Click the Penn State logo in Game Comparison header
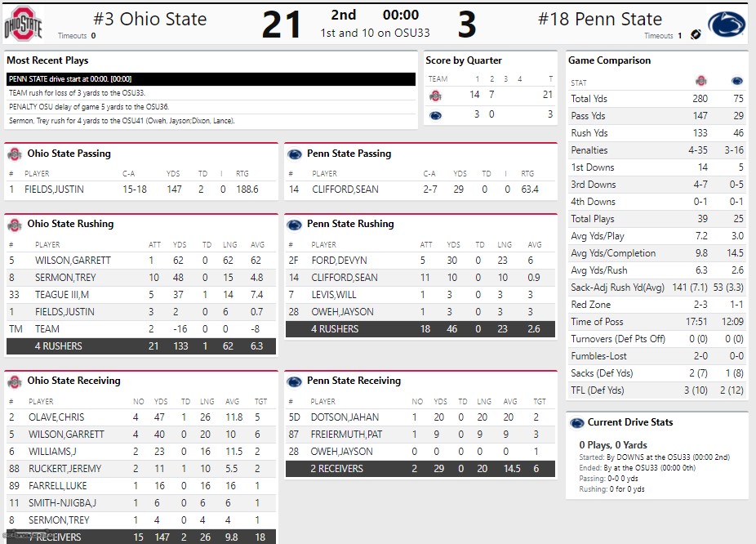The height and width of the screenshot is (544, 756). click(736, 82)
